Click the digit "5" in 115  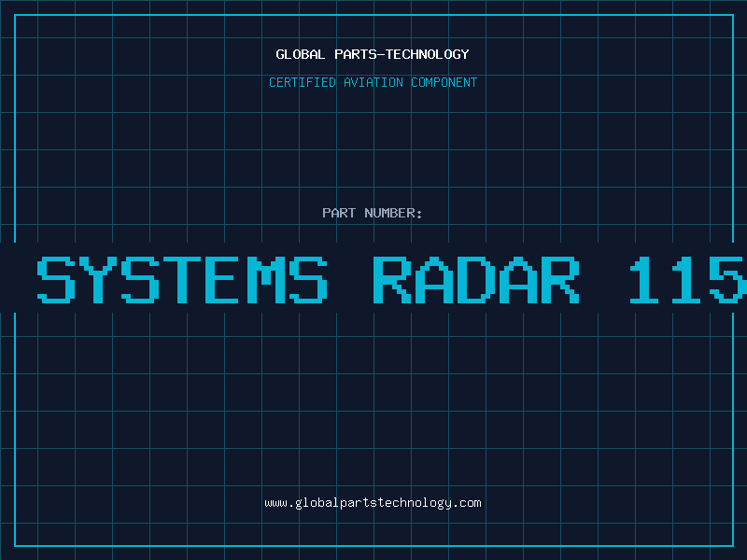(728, 278)
